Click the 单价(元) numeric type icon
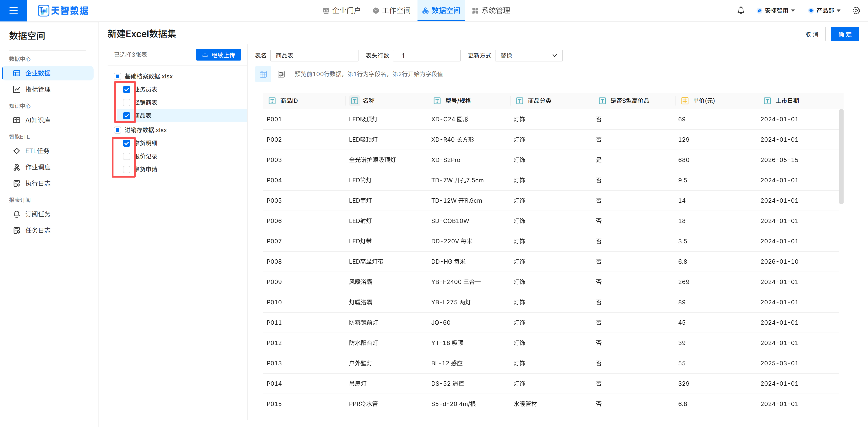Screen dimensions: 868x427 coord(685,101)
